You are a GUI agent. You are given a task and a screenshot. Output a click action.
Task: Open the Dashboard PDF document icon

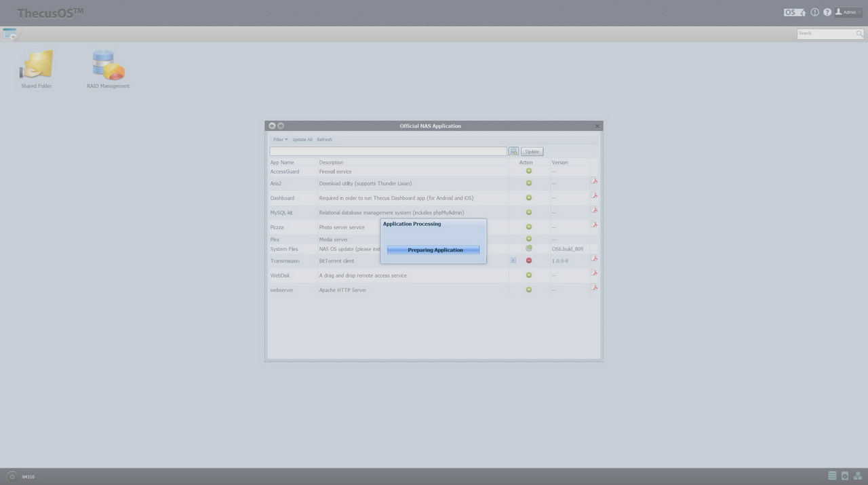coord(594,195)
